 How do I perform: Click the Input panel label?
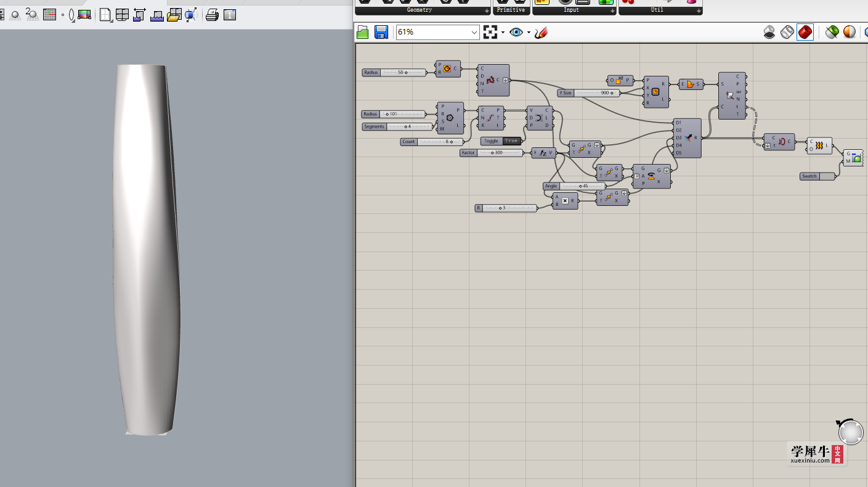571,10
